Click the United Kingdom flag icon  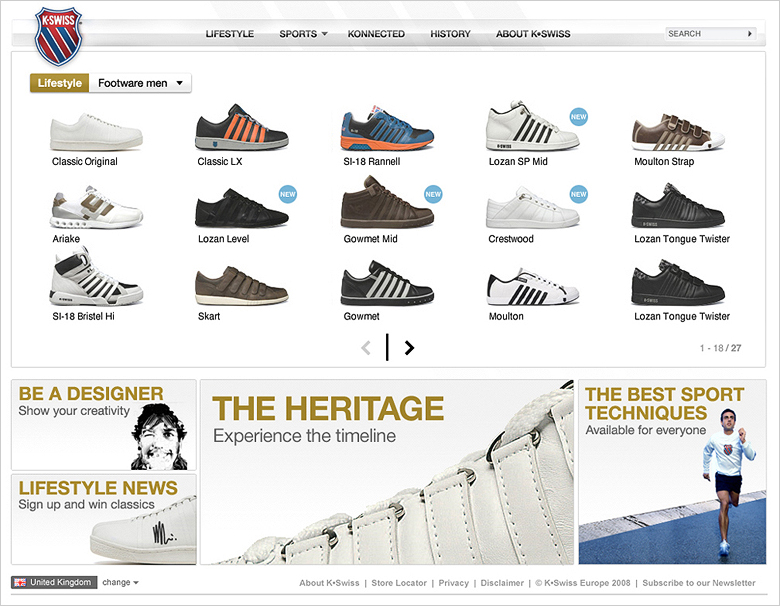(20, 582)
